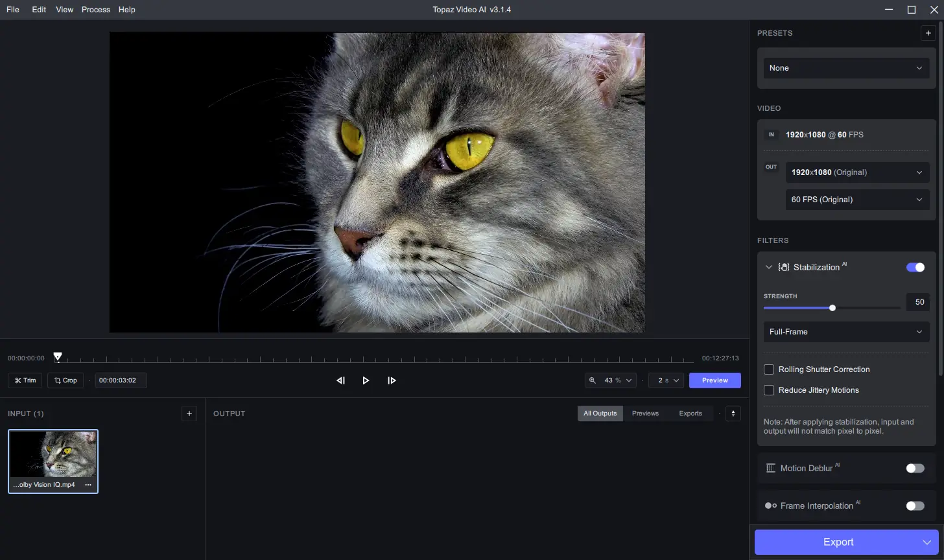Click the Strength value field showing 50
Screen dimensions: 944x560
tap(918, 302)
